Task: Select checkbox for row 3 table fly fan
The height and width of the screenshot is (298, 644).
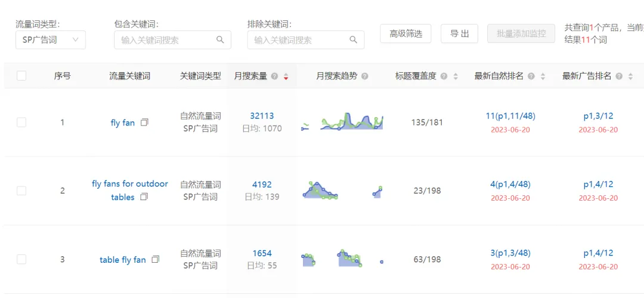Action: [21, 259]
